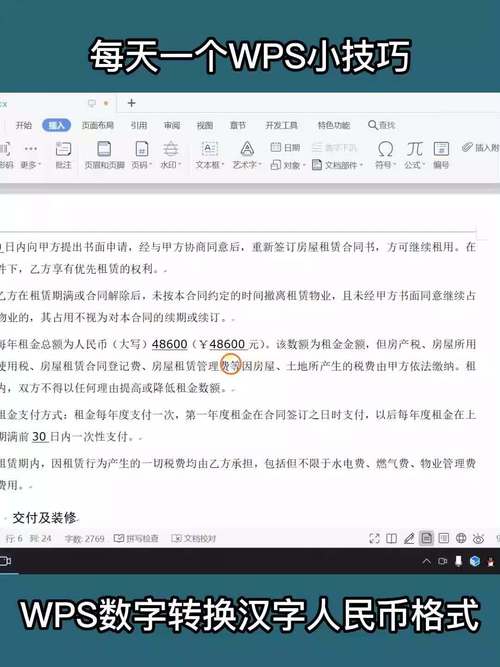Click the underlined 48600 after 大写
Screen dimensions: 500x667
[x=170, y=344]
